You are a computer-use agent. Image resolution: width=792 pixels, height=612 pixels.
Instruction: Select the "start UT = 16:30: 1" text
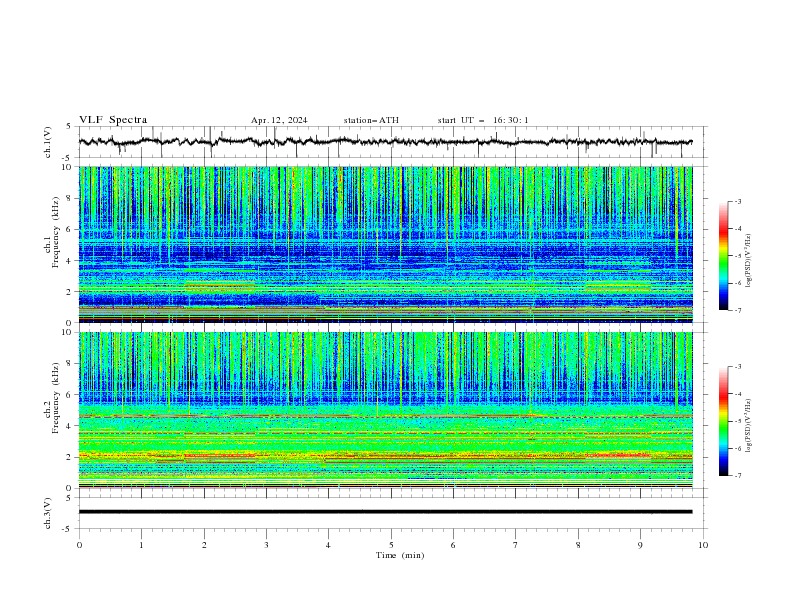tap(483, 120)
